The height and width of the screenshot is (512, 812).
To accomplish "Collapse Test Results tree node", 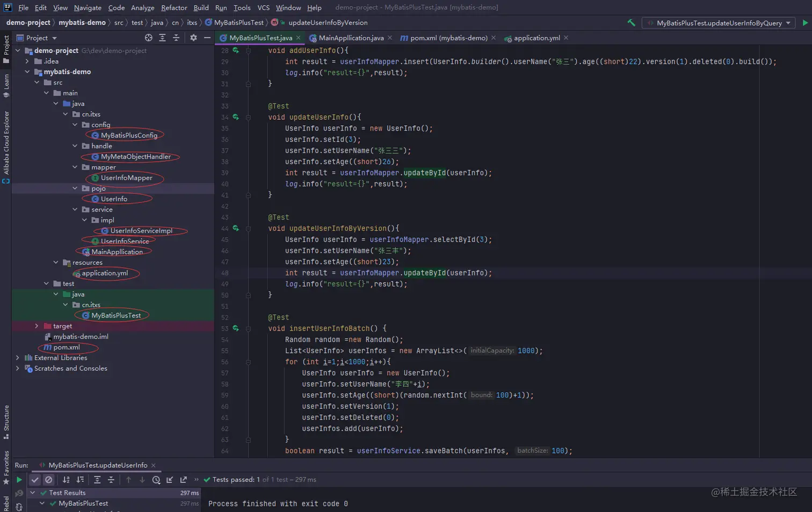I will coord(33,493).
